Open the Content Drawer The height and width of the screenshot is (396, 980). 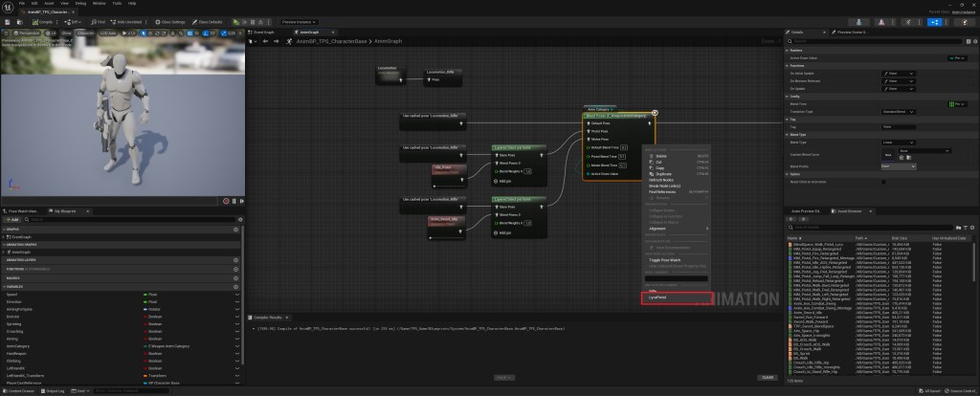pos(20,390)
